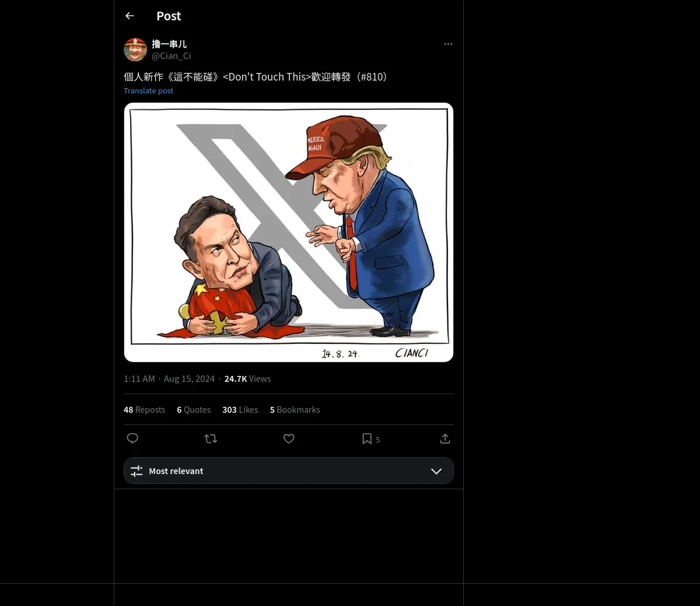View the 48 Reposts list
Screen dimensions: 700x606
144,410
